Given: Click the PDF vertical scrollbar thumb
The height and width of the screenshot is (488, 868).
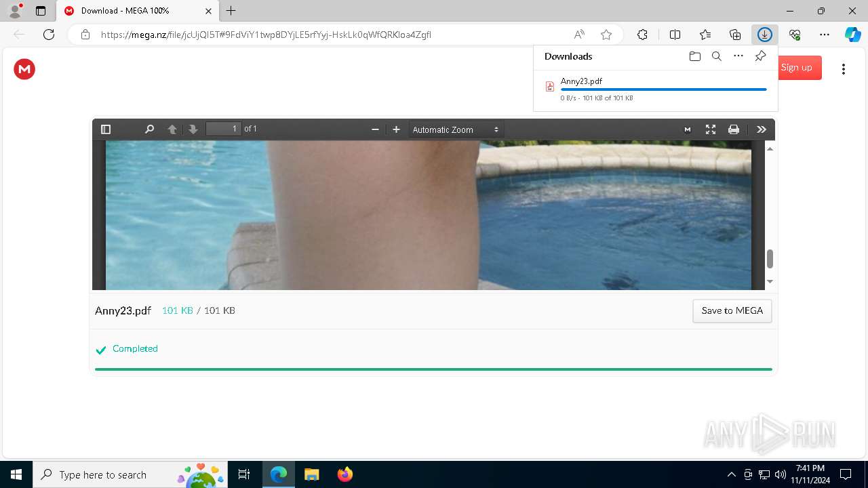Looking at the screenshot, I should [x=770, y=259].
